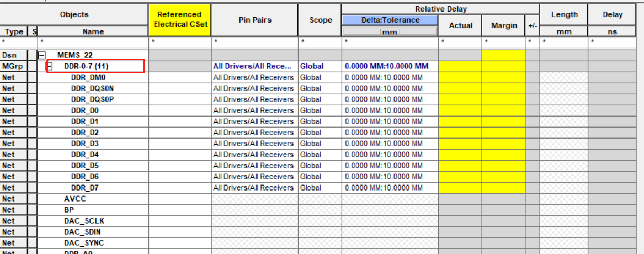The image size is (644, 254).
Task: Select net DDR_D2
Action: pyautogui.click(x=84, y=133)
